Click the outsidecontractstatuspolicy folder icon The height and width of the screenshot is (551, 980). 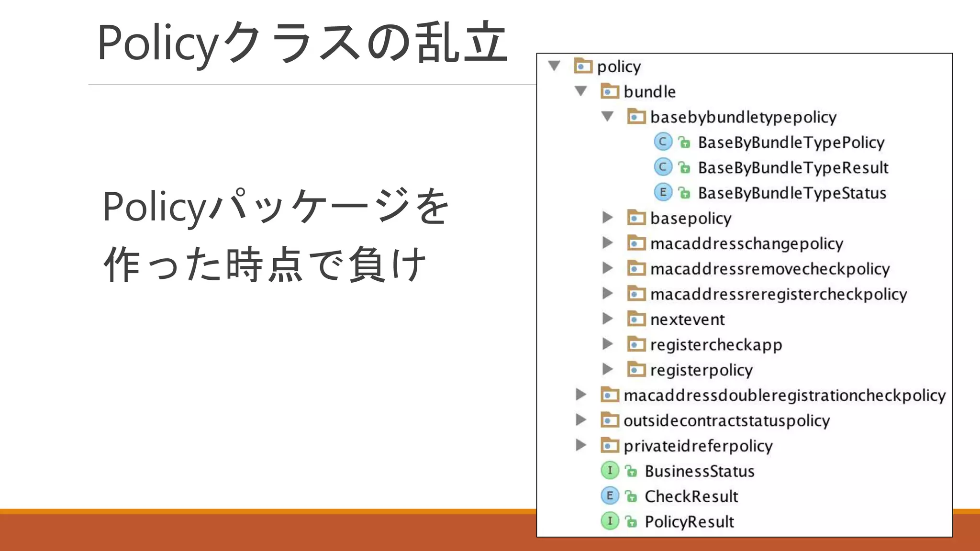pyautogui.click(x=610, y=420)
